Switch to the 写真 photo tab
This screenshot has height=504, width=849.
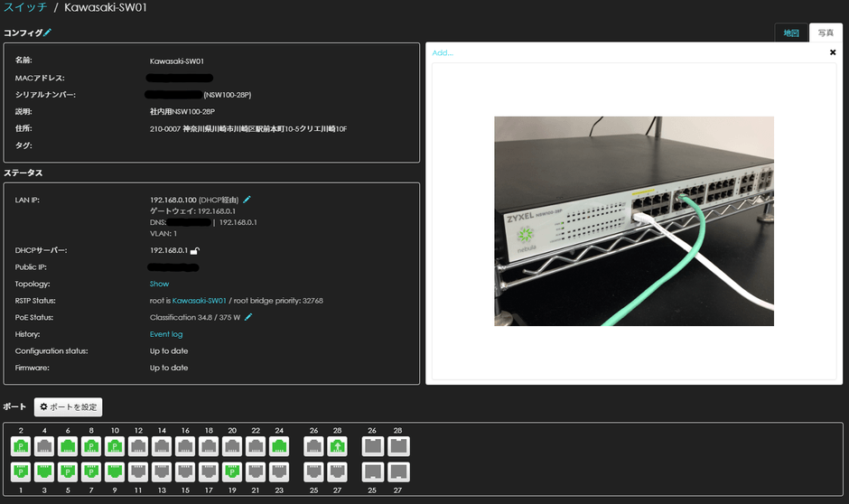coord(826,33)
